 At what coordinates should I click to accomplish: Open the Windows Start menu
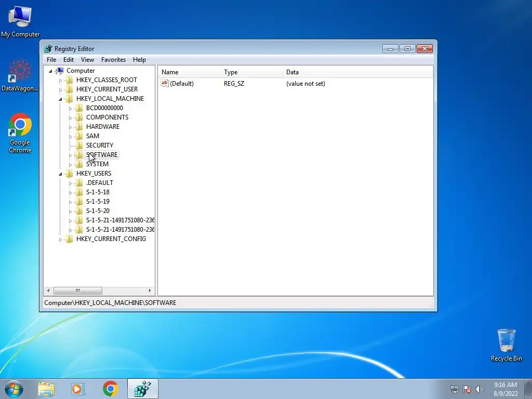pyautogui.click(x=14, y=389)
